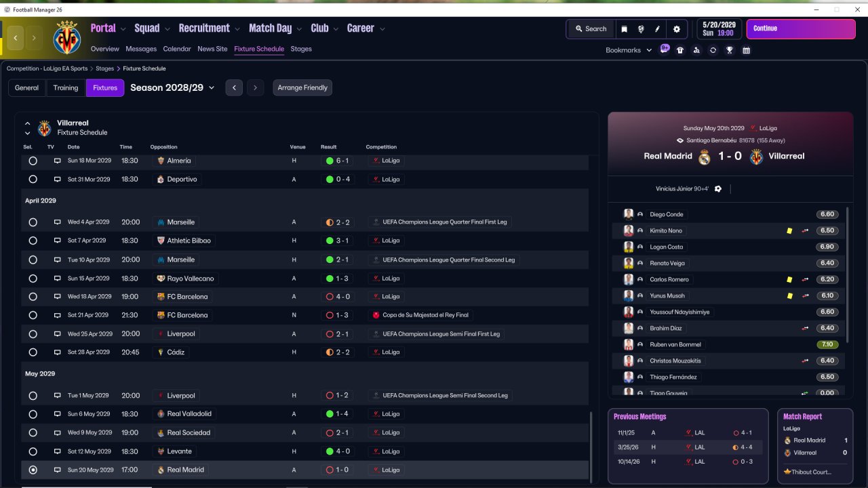Open the 9+ notifications speech bubble icon
868x488 pixels.
pos(665,49)
